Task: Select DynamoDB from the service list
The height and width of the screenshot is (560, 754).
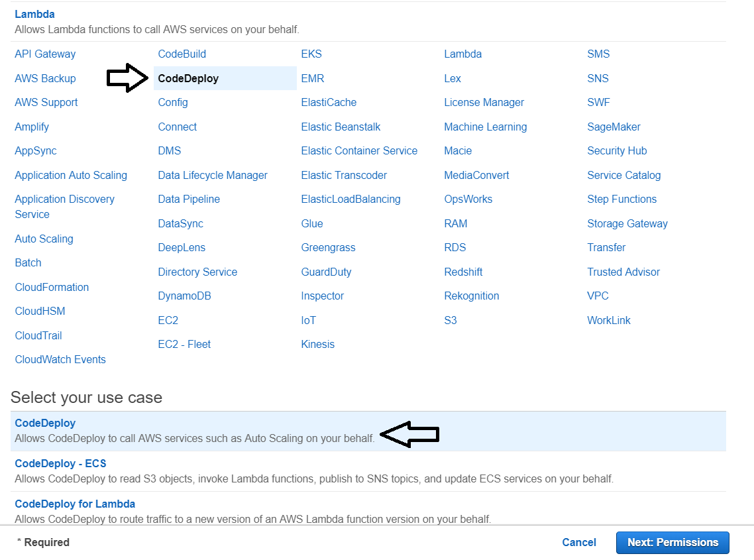Action: (x=184, y=296)
